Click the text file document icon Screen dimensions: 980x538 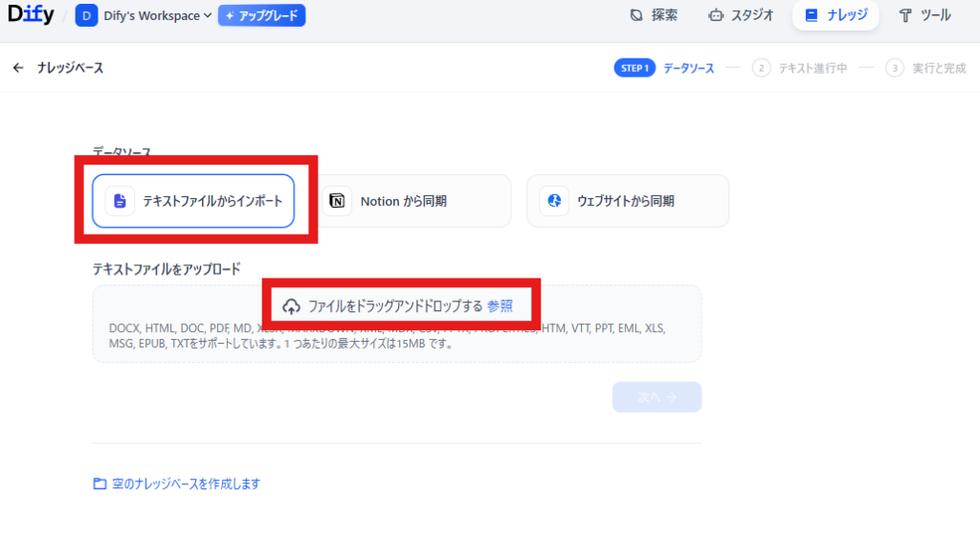(x=120, y=201)
